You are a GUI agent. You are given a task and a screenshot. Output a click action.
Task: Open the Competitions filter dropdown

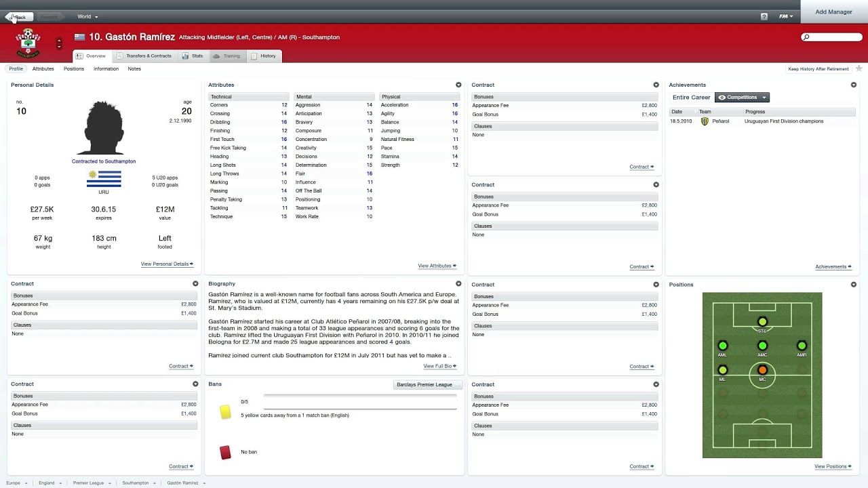764,98
